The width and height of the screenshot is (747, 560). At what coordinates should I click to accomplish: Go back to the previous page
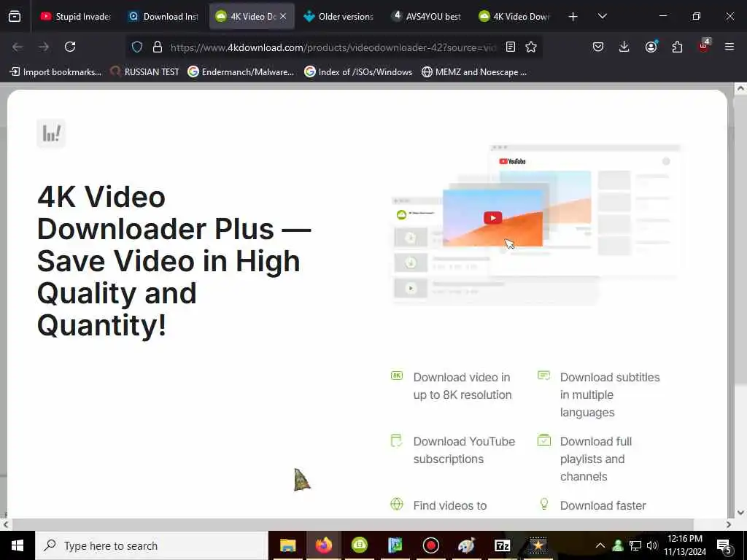click(18, 47)
